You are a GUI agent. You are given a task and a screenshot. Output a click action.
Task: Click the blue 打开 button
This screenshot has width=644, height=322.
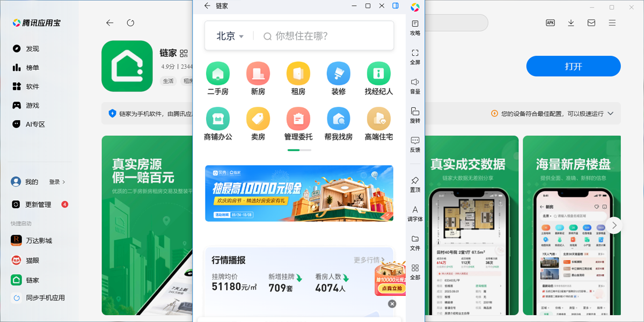(x=573, y=67)
